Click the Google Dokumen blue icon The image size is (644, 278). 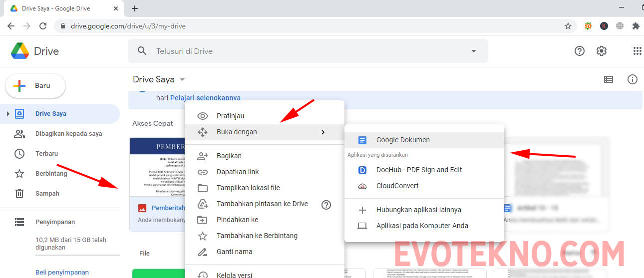[x=362, y=140]
